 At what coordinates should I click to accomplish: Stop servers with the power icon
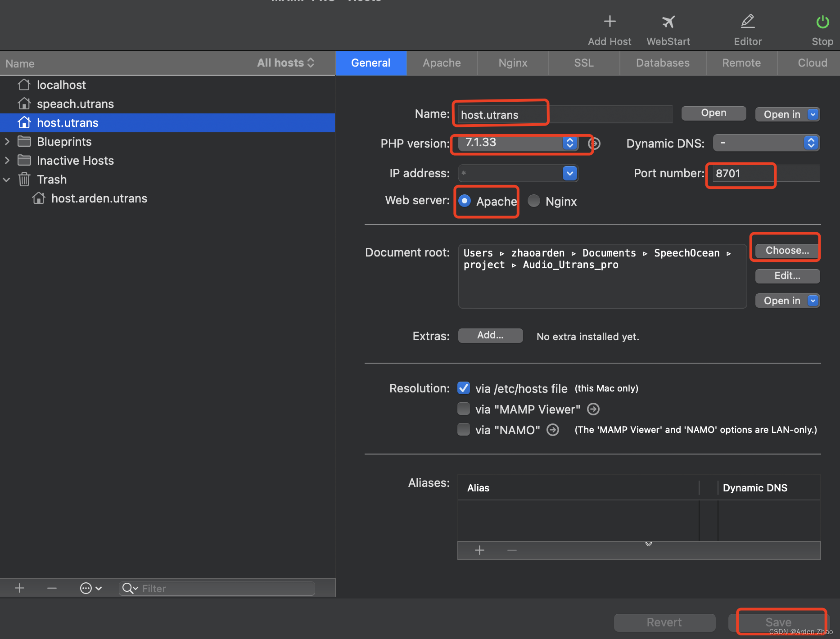822,22
